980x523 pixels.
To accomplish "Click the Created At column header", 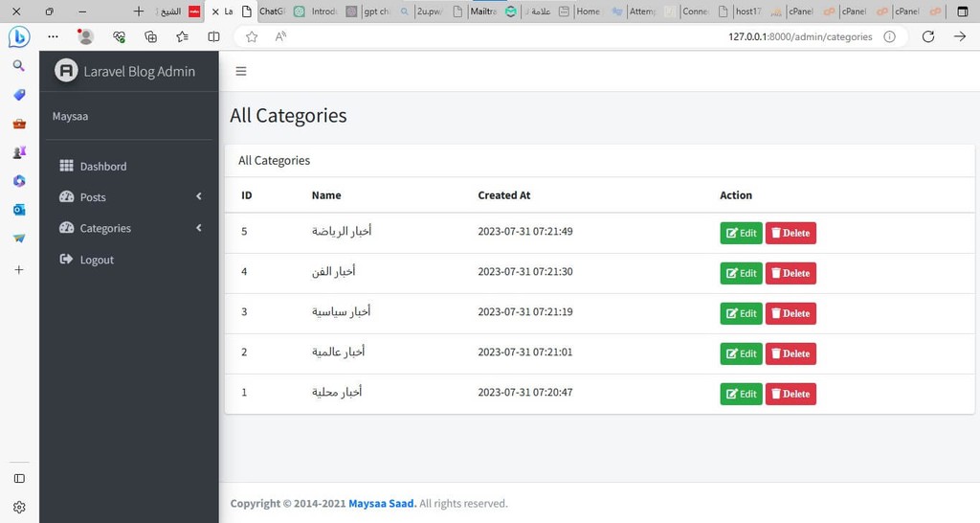I will pos(503,195).
